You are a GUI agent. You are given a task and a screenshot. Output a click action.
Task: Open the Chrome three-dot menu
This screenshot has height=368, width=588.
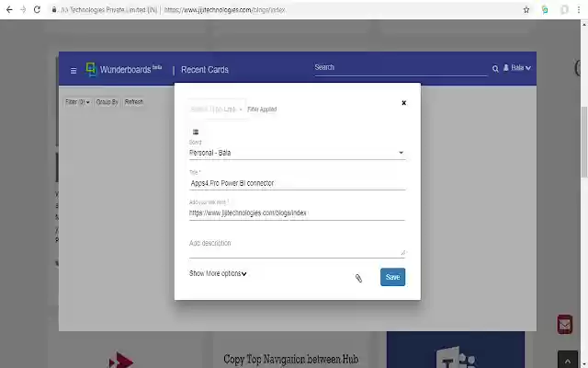579,10
